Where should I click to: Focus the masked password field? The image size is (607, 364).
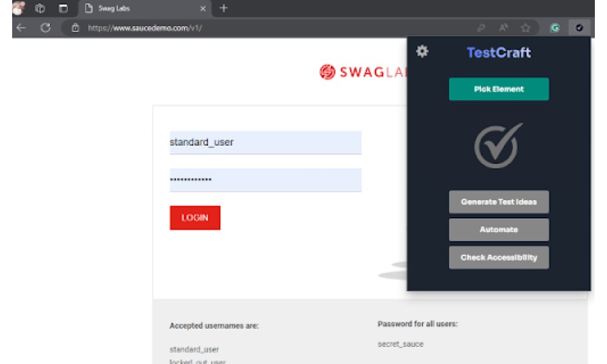point(265,180)
